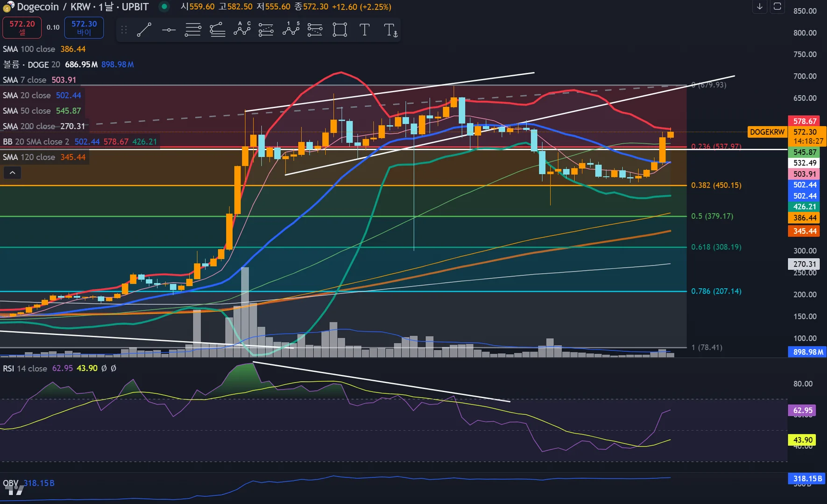Click the down-arrow pane button
The width and height of the screenshot is (827, 504).
coord(760,7)
